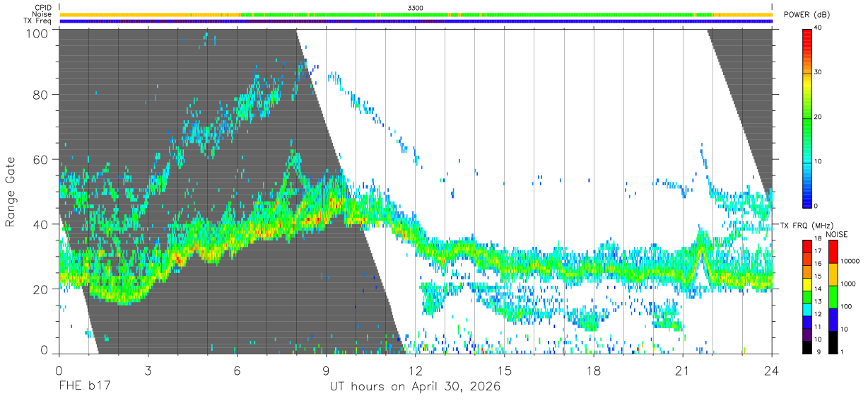Viewport: 868px width, 401px height.
Task: Click the x-axis tick label '24'
Action: tap(772, 371)
